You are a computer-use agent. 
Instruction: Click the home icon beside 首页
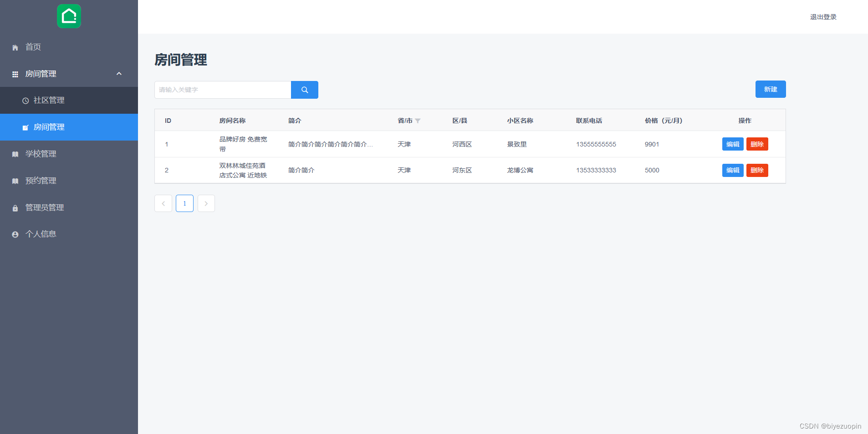15,47
